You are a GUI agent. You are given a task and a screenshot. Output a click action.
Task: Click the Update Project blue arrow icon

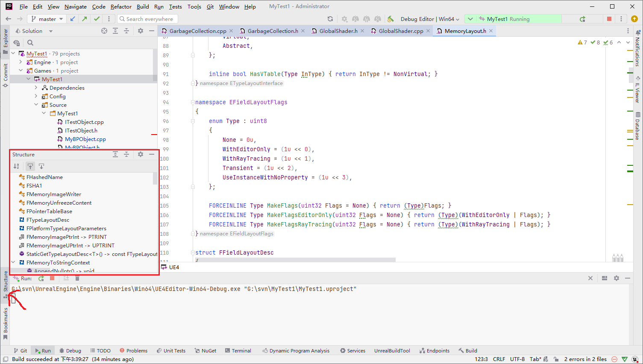(x=73, y=19)
